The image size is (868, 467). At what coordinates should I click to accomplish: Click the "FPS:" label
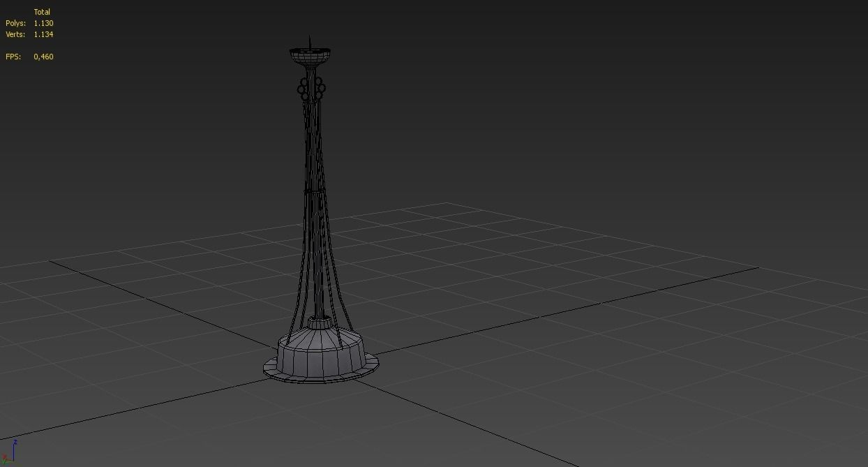(13, 57)
